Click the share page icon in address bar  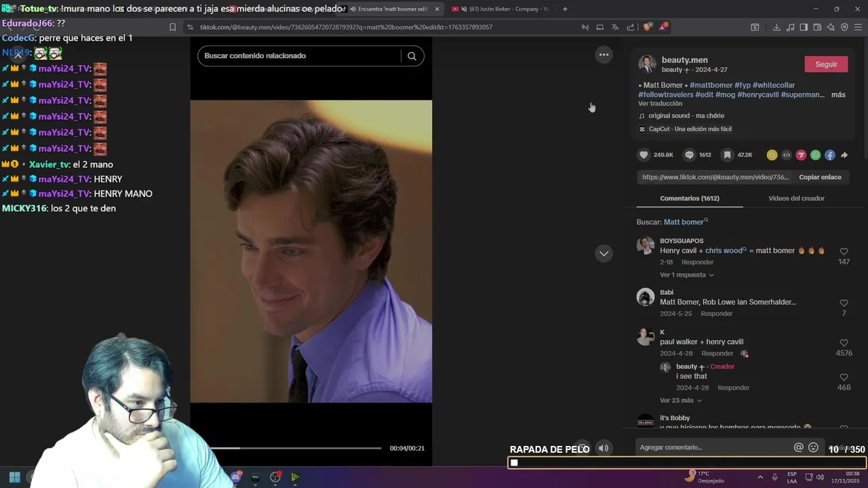631,27
